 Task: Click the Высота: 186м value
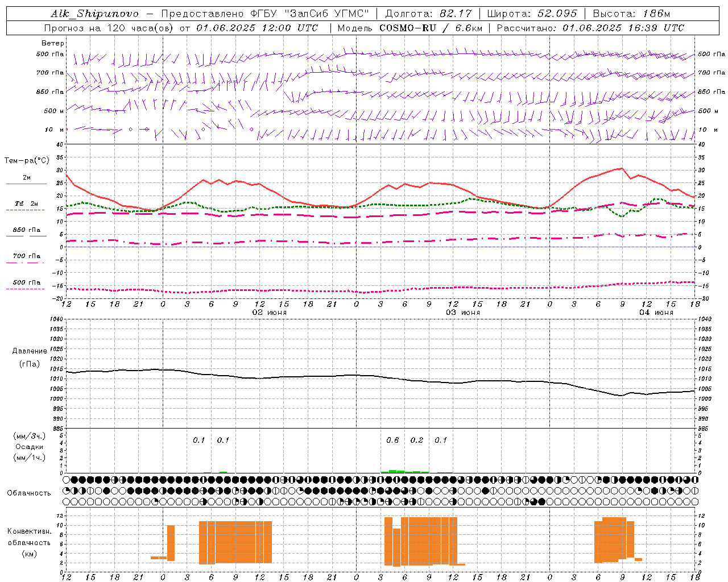[631, 14]
